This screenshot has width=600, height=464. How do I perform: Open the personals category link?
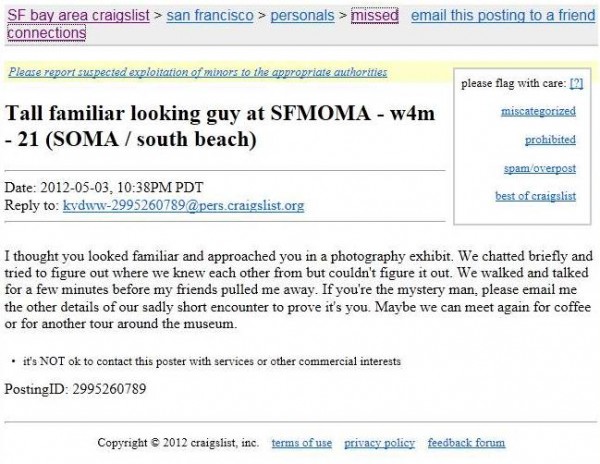click(302, 16)
